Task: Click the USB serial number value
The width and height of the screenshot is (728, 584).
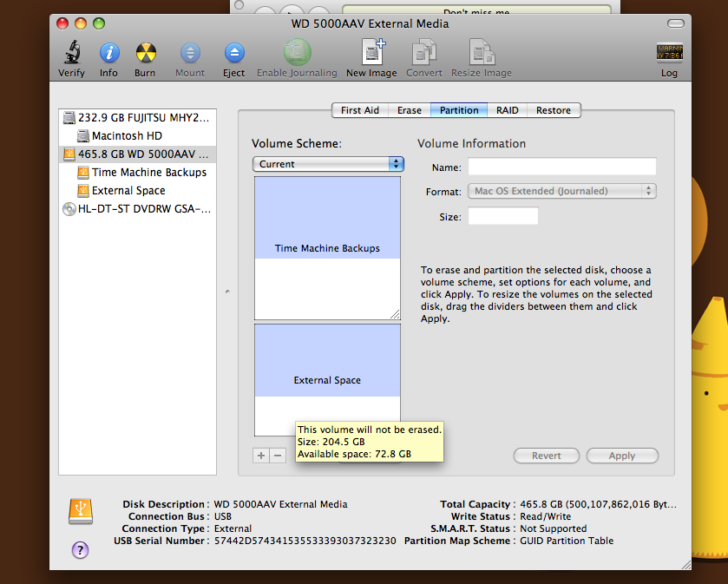Action: (x=305, y=541)
